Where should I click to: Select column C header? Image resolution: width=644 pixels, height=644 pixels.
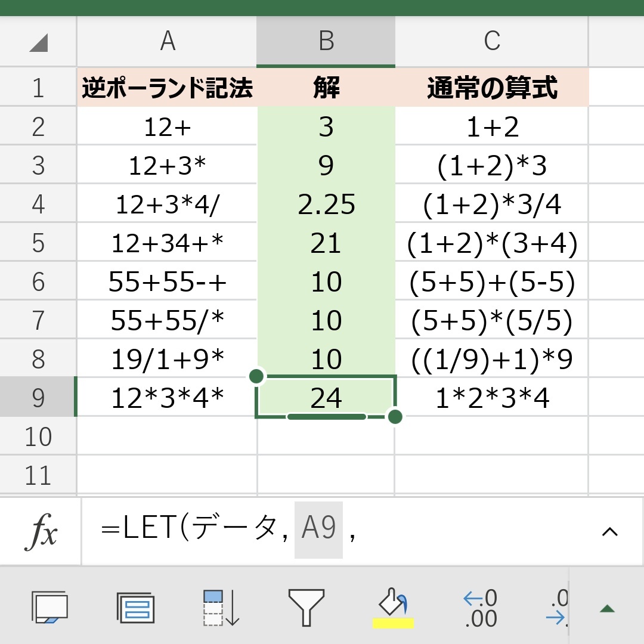[491, 41]
